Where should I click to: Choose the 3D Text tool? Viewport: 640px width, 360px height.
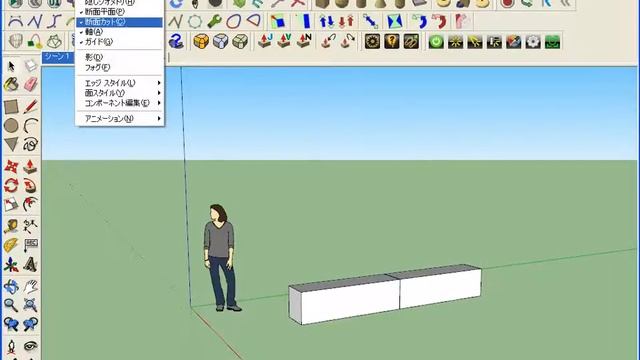(x=31, y=264)
